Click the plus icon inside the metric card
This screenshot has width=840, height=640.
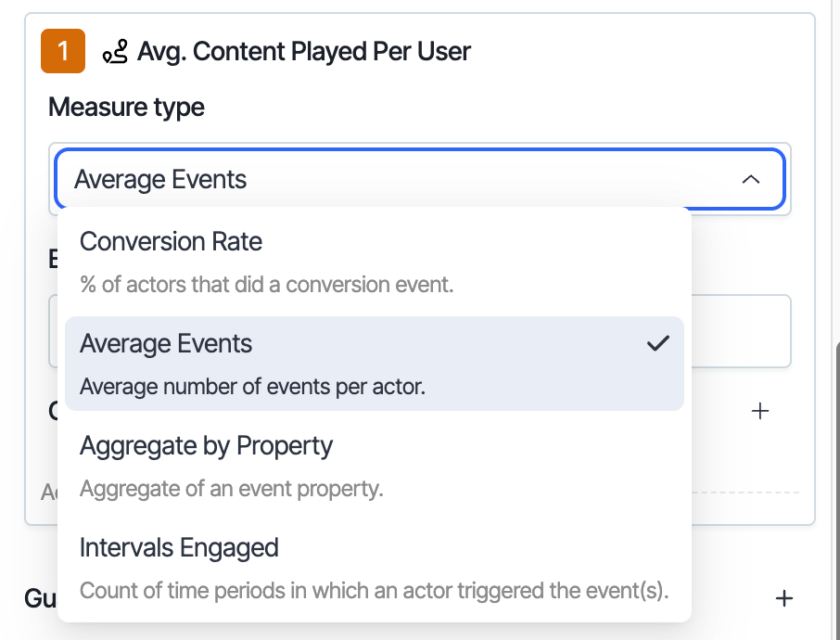coord(760,411)
